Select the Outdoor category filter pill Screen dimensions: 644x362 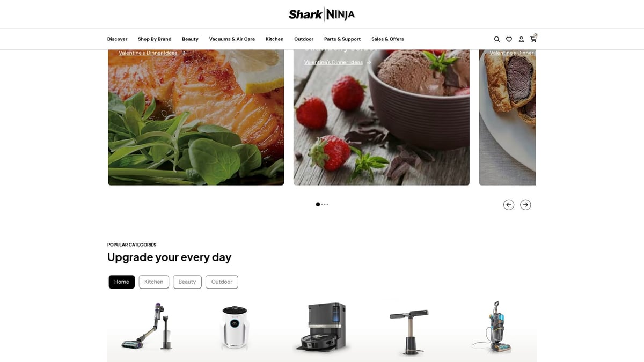(222, 282)
